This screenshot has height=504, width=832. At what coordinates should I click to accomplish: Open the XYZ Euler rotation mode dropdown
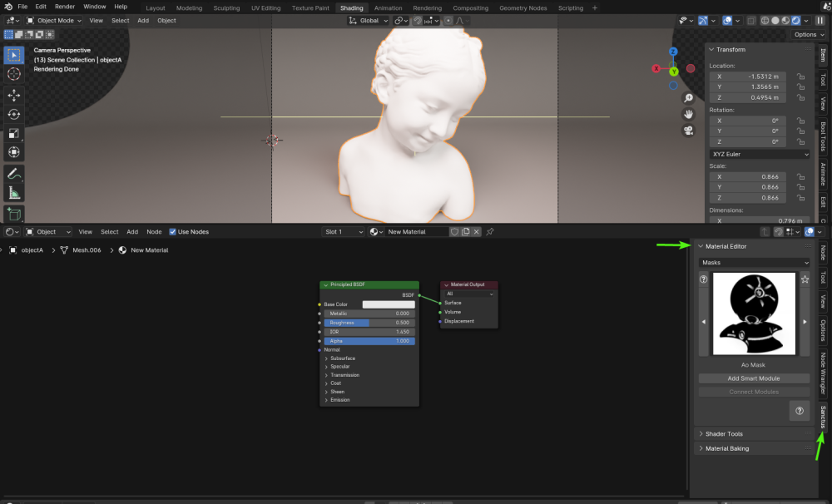pyautogui.click(x=759, y=154)
